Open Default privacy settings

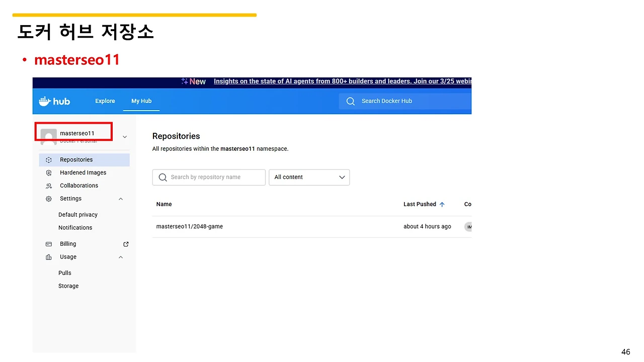point(78,215)
